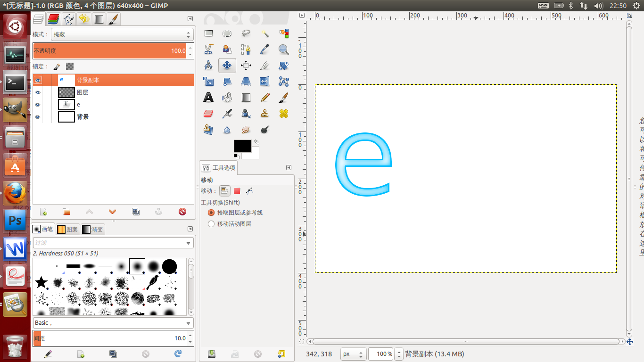Viewport: 644px width, 362px height.
Task: Select the Clone stamp tool
Action: 265,114
